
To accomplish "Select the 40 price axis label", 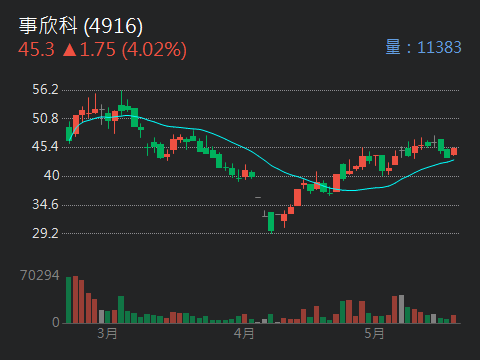I will click(x=51, y=175).
